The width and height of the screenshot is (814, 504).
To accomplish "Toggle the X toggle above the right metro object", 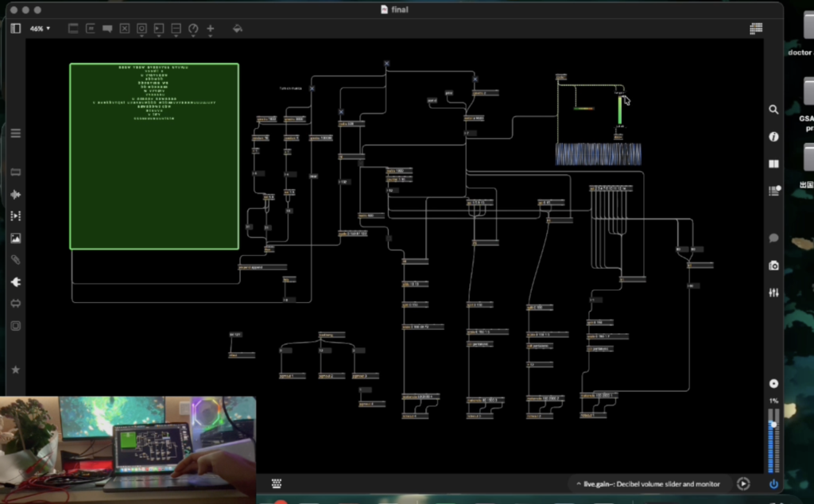I will pyautogui.click(x=475, y=79).
